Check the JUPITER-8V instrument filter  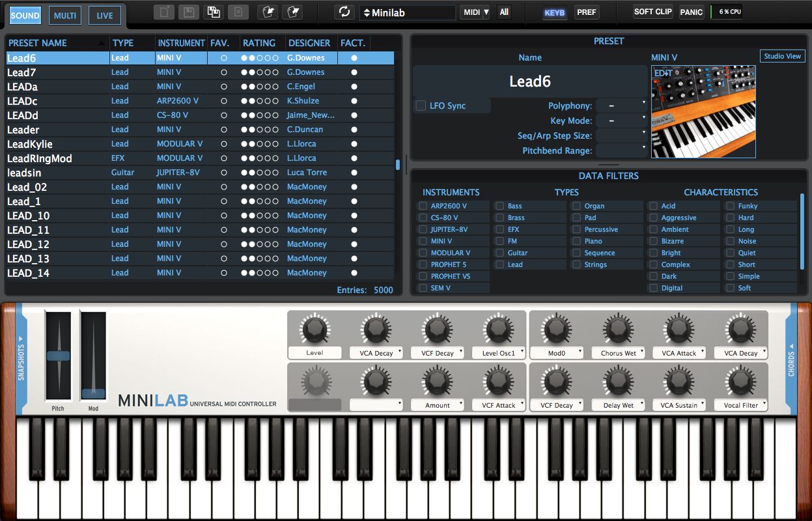[x=423, y=229]
